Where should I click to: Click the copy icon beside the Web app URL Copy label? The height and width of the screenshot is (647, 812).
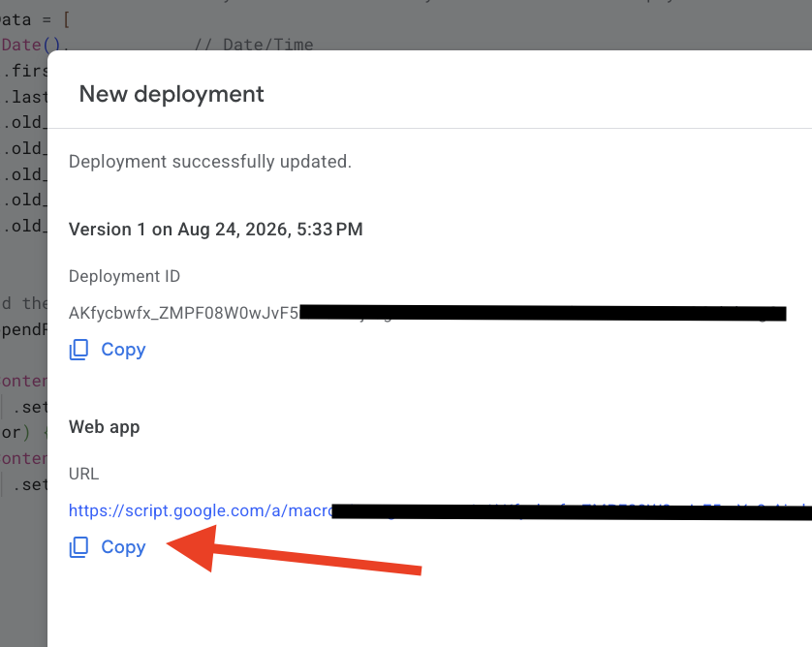pyautogui.click(x=78, y=547)
